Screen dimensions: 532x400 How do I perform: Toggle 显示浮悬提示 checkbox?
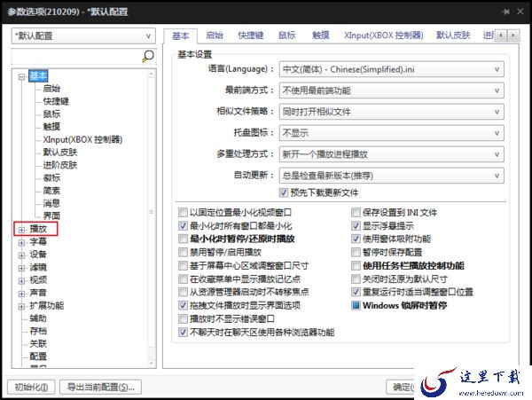(356, 225)
